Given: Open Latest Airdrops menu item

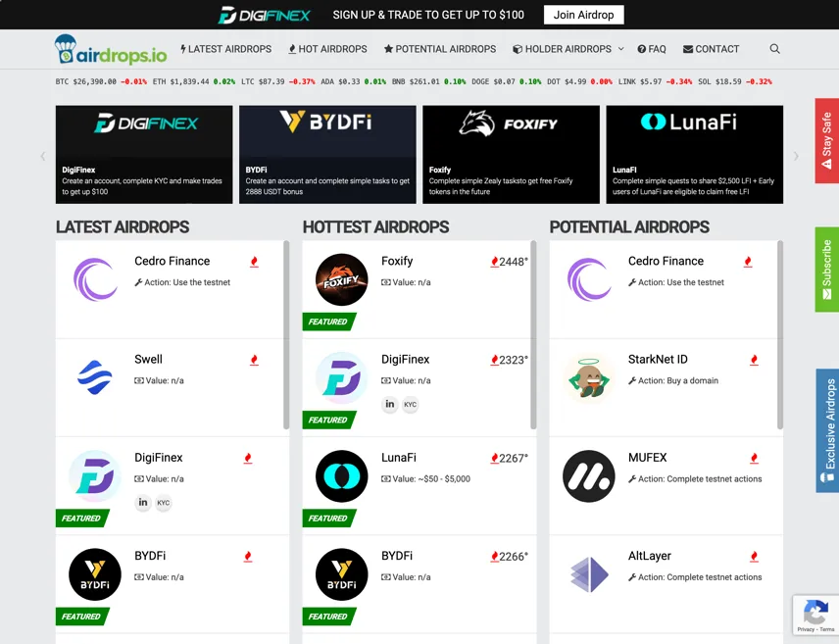Looking at the screenshot, I should point(225,49).
